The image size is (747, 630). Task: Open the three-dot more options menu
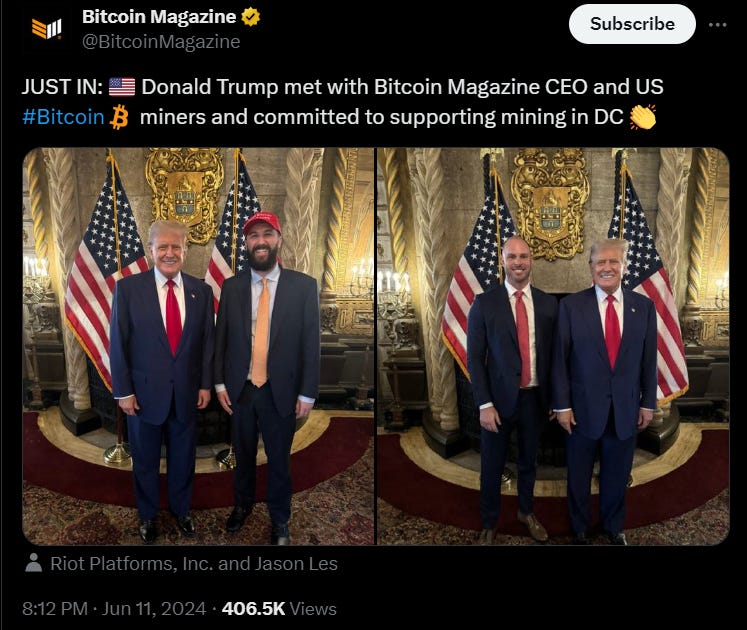pos(717,25)
